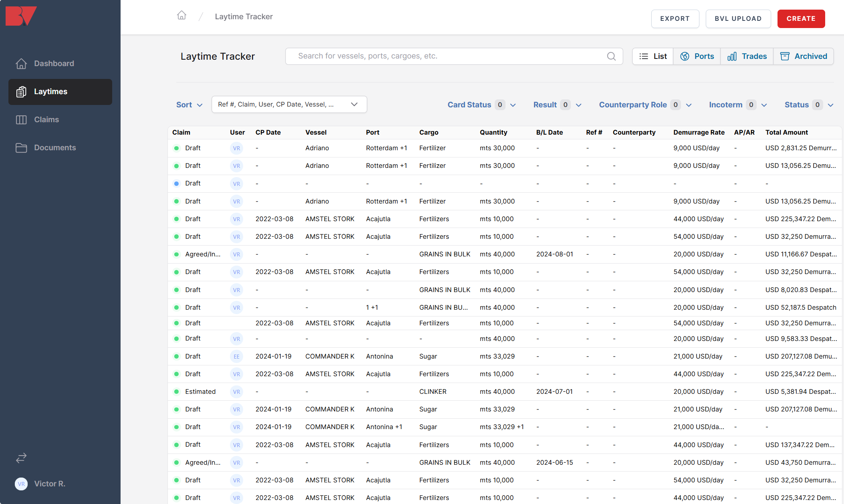Screen dimensions: 844x504
Task: Open the Archived view tab
Action: (x=804, y=56)
